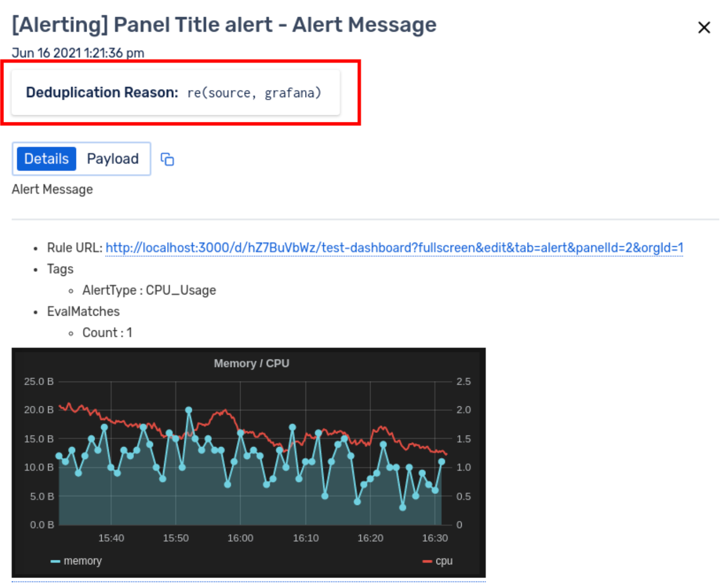Click the Tags list item
Viewport: 728px width, 584px height.
pos(60,269)
